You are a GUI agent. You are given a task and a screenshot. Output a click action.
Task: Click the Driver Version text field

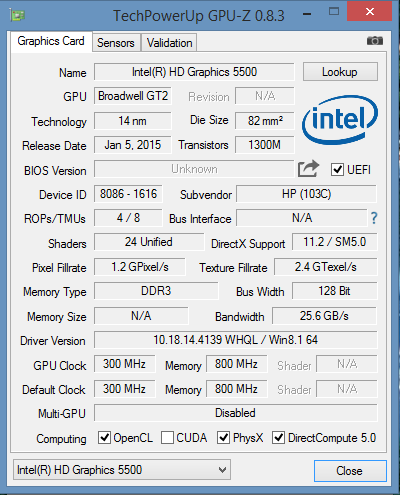pos(236,340)
